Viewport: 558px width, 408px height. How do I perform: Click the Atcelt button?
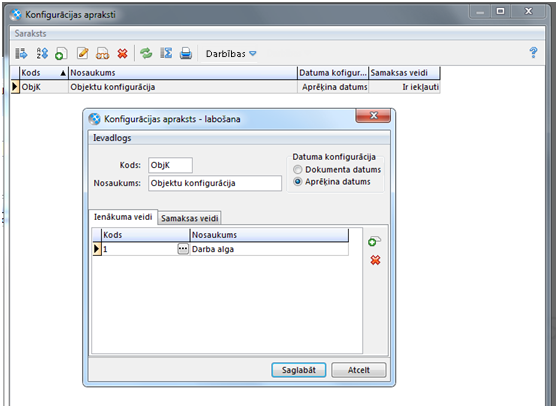(x=358, y=370)
